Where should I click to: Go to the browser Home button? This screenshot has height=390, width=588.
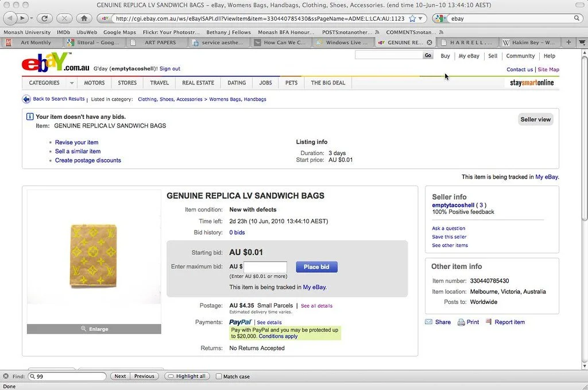coord(84,18)
